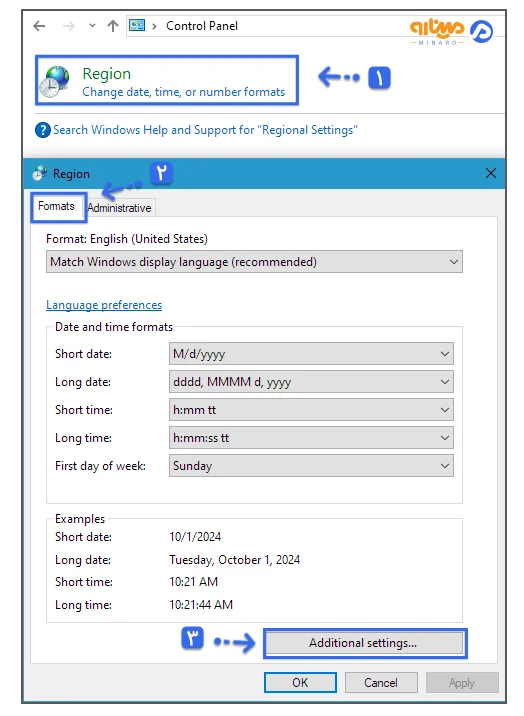
Task: Click the blue help question mark icon
Action: [42, 130]
